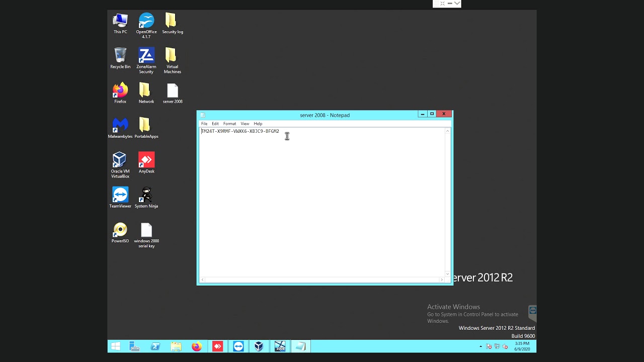Open the PowerISO desktop shortcut
This screenshot has width=644, height=362.
120,232
